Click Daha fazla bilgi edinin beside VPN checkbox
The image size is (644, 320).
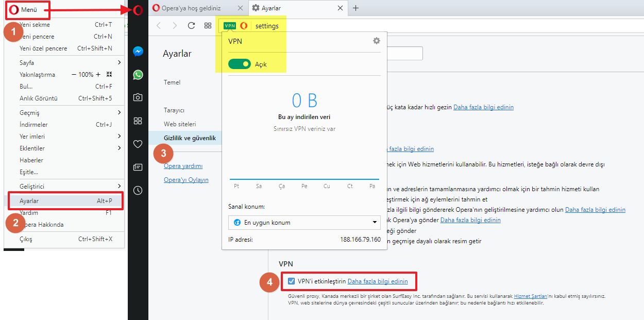click(378, 281)
